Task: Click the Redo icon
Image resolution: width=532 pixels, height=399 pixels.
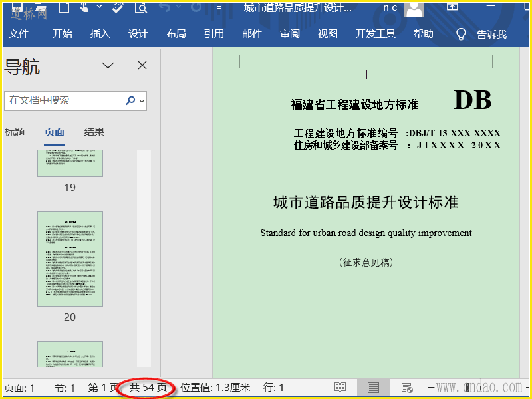Action: pyautogui.click(x=196, y=7)
